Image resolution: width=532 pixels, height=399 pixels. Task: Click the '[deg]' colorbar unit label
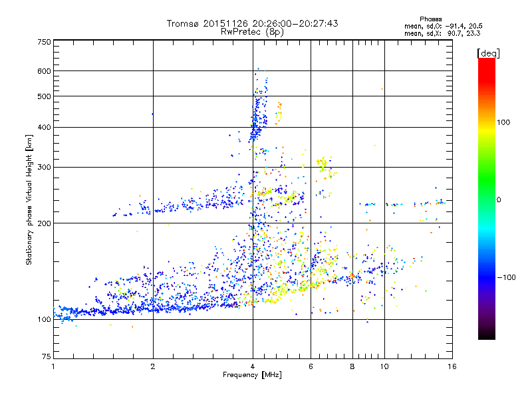pos(488,53)
